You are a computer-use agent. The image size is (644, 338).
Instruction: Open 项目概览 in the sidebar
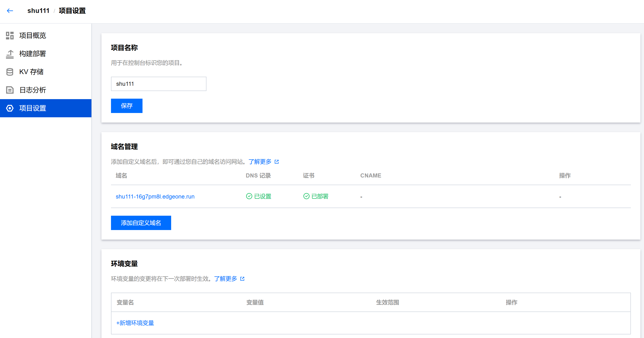(33, 36)
